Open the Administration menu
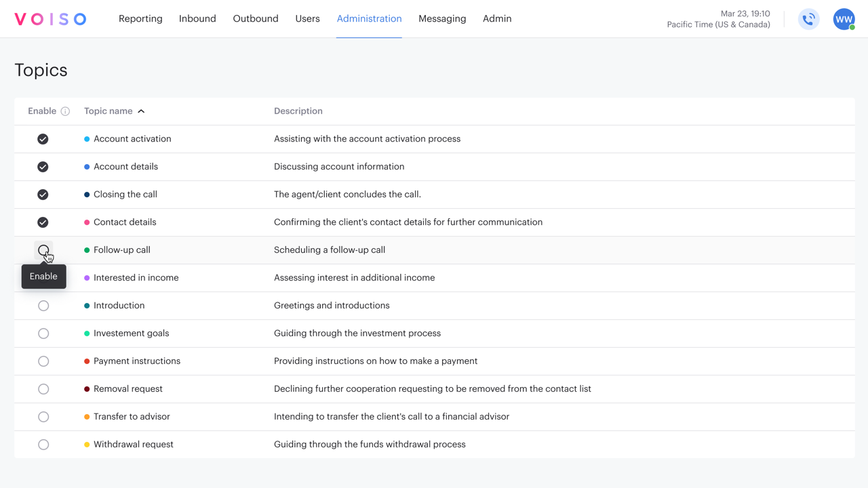This screenshot has height=488, width=868. click(x=369, y=19)
